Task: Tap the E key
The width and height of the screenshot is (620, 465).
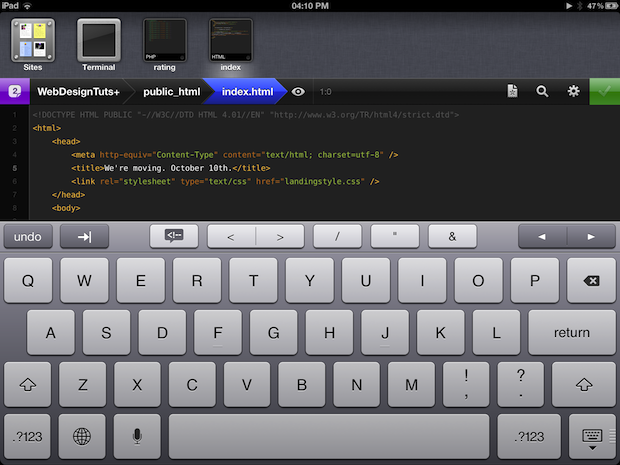Action: click(141, 281)
